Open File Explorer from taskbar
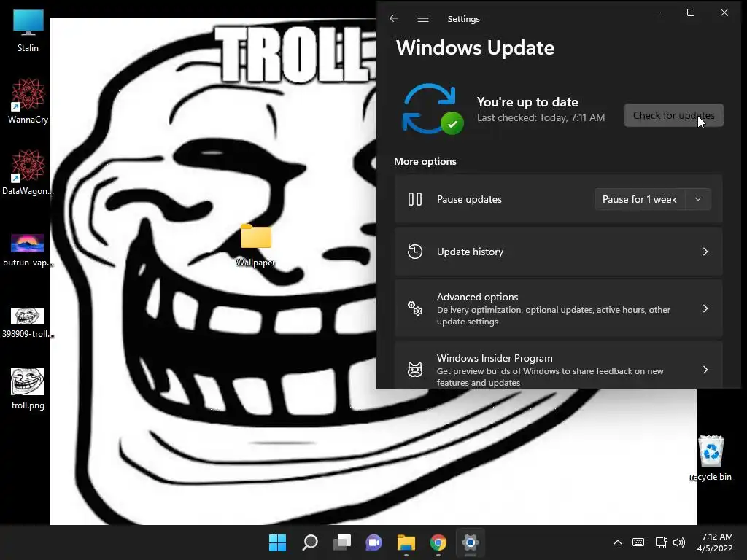Screen dimensions: 747x560 406,542
